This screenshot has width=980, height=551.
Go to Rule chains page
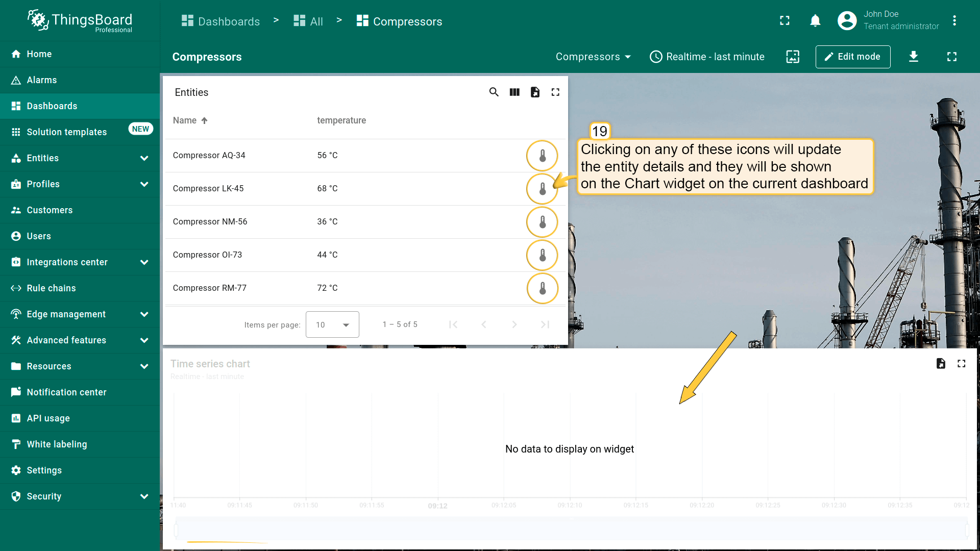pos(51,288)
